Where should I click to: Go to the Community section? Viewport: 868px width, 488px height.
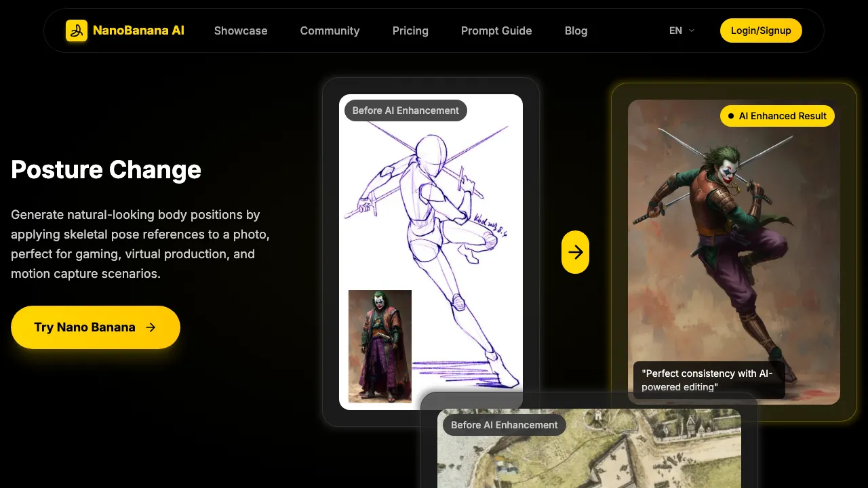pyautogui.click(x=330, y=30)
